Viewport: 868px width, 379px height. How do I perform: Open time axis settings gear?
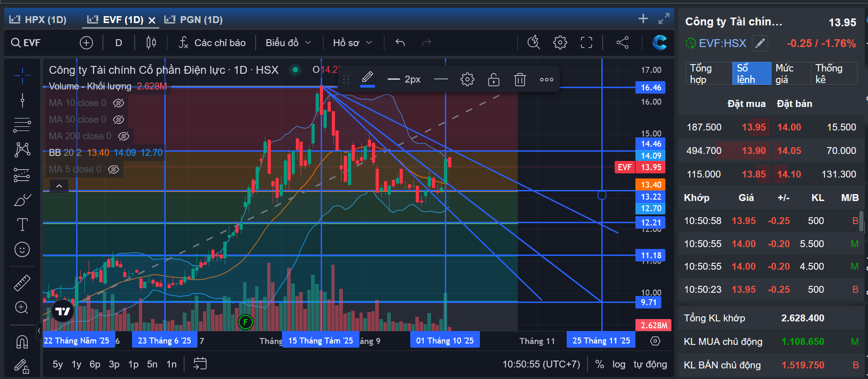click(655, 341)
